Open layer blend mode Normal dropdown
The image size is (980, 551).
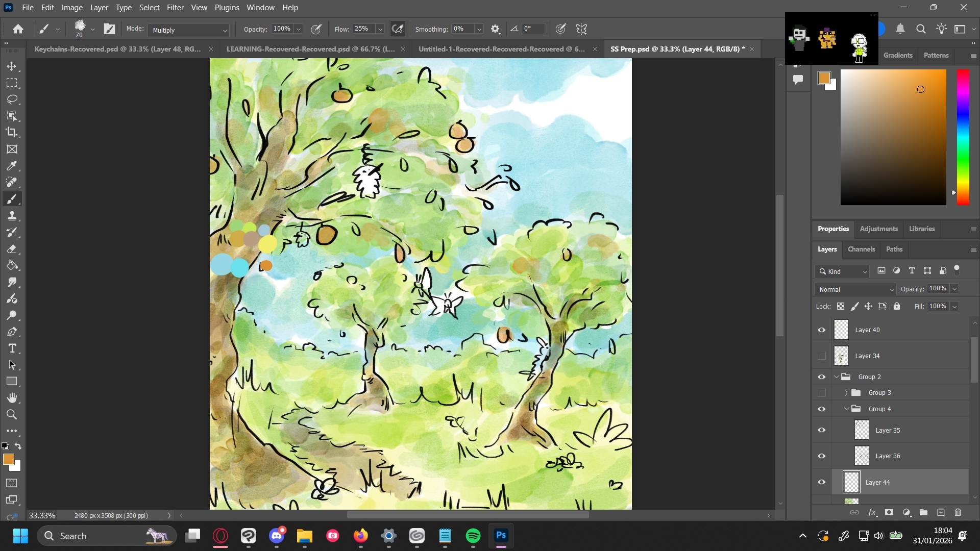coord(855,289)
